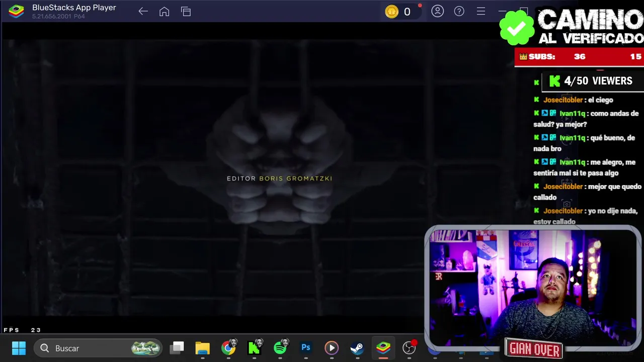Image resolution: width=644 pixels, height=362 pixels.
Task: Open Steam from the taskbar
Action: tap(357, 348)
